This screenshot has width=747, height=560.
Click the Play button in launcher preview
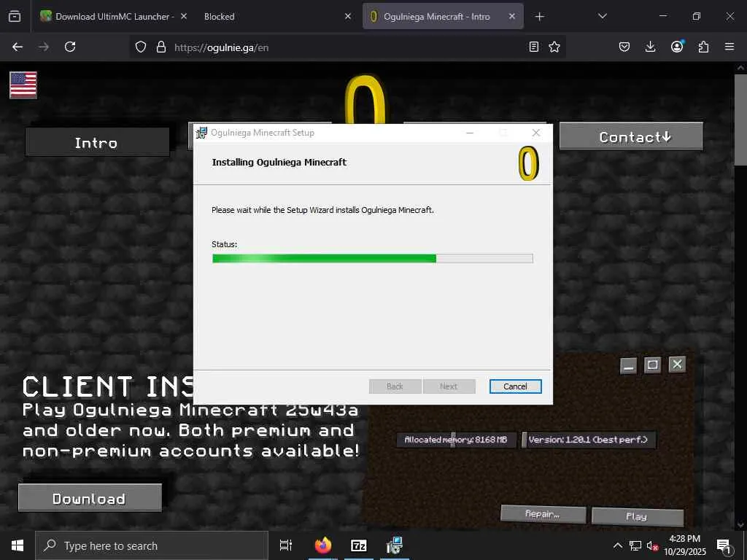click(x=637, y=516)
